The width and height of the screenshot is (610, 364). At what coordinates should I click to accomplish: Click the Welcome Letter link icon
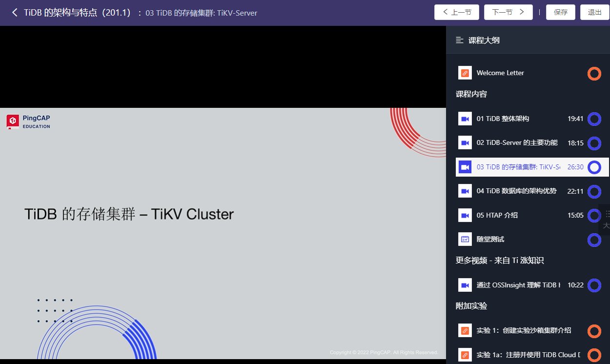tap(465, 73)
